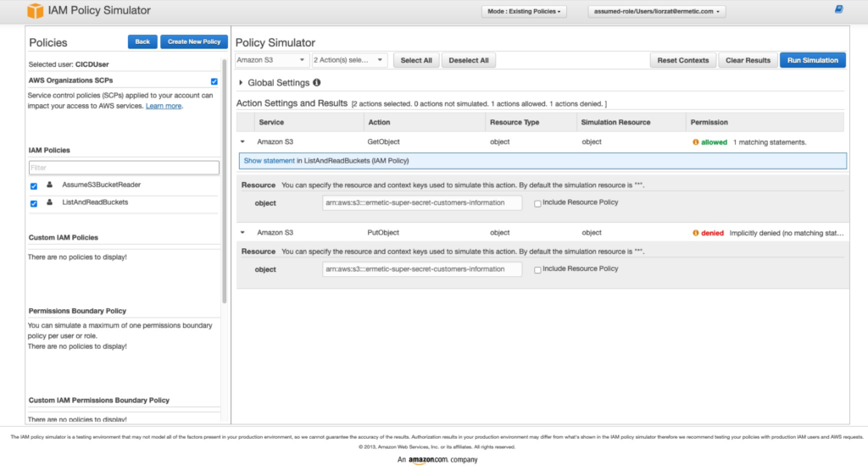
Task: Check Include Resource Policy for GetObject
Action: 537,203
